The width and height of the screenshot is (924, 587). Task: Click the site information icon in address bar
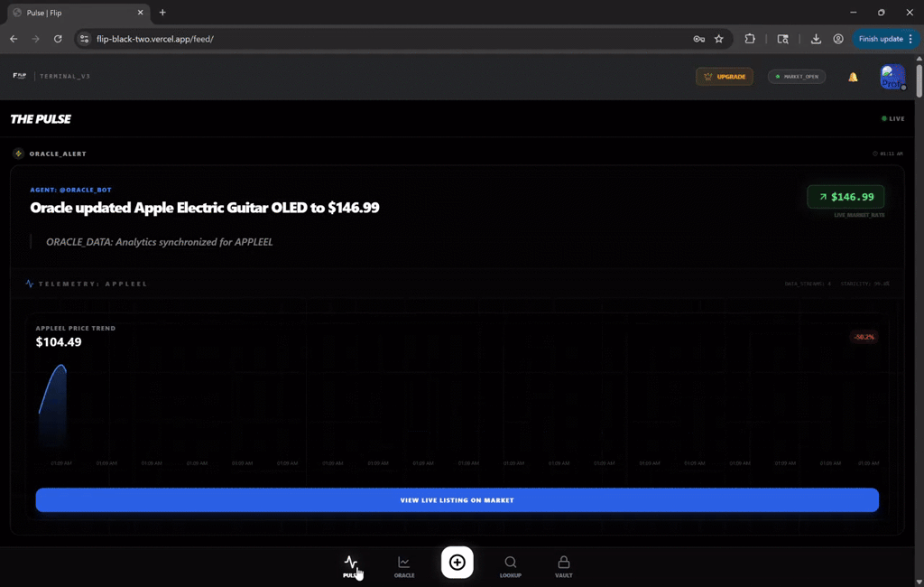[x=84, y=39]
